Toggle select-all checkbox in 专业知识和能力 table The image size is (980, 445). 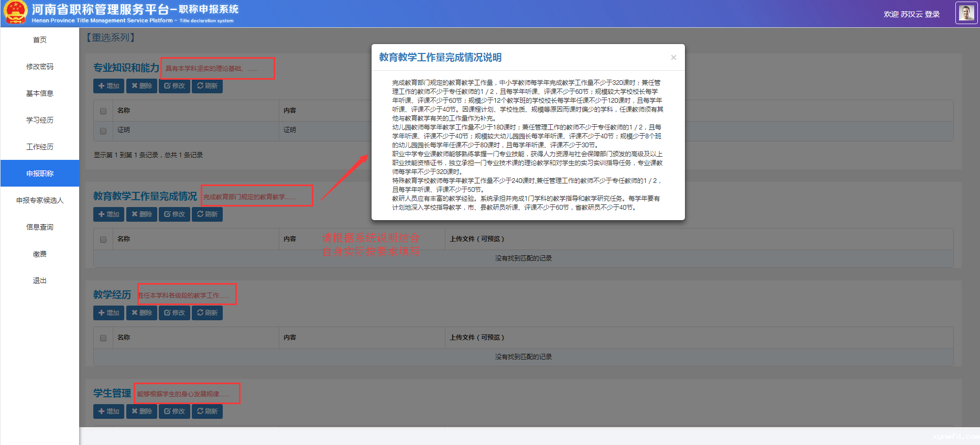[103, 111]
